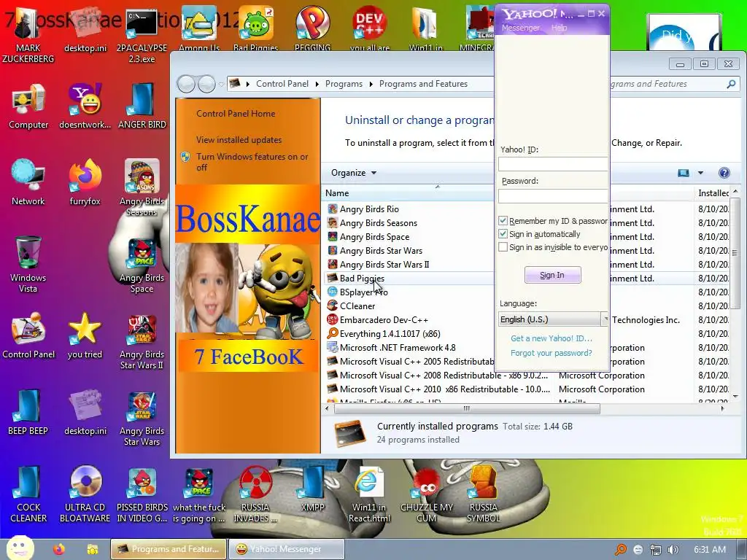Click the folder icon in the taskbar
The height and width of the screenshot is (560, 747).
click(93, 550)
